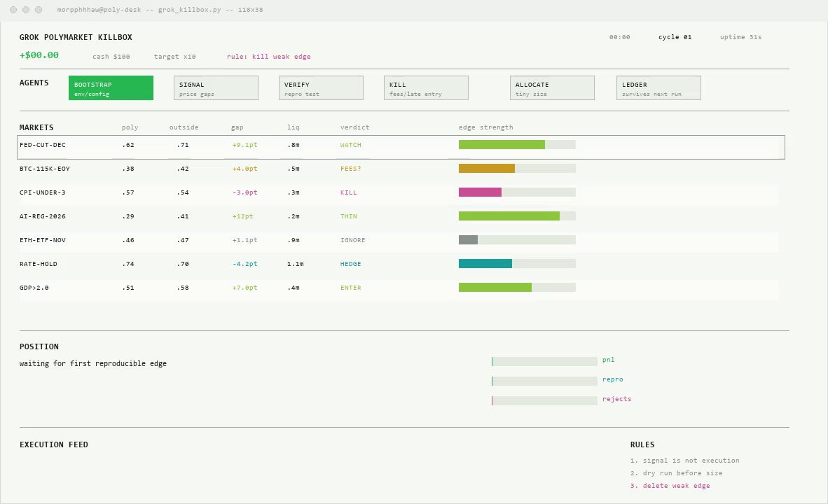Click the 'cycle 01' counter

(x=675, y=37)
